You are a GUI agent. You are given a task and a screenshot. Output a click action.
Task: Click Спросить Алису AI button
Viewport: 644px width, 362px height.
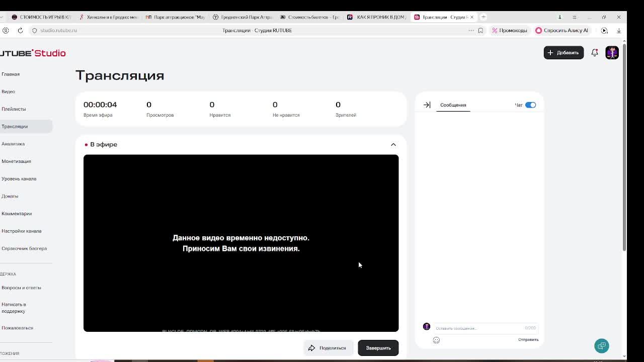click(561, 30)
